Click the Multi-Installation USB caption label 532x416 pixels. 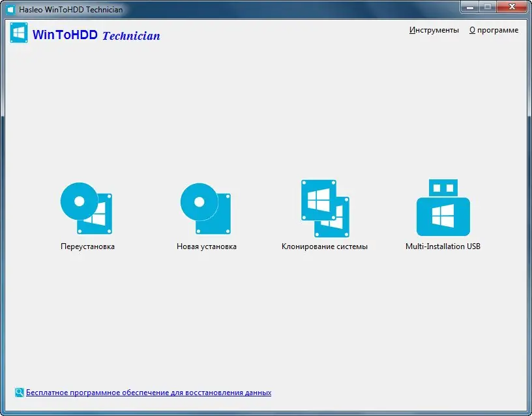click(443, 246)
